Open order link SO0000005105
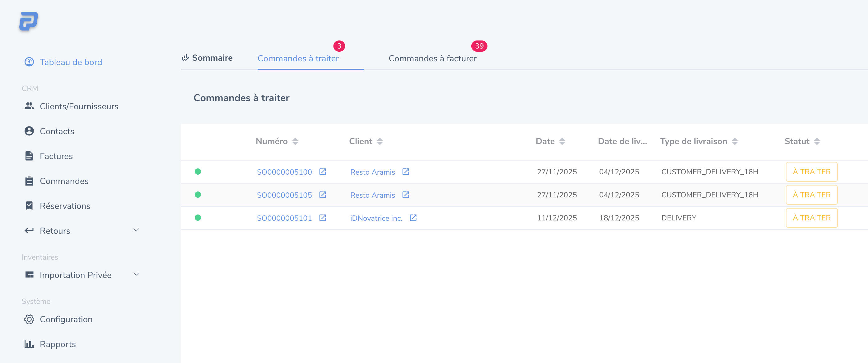Image resolution: width=868 pixels, height=363 pixels. click(x=284, y=195)
